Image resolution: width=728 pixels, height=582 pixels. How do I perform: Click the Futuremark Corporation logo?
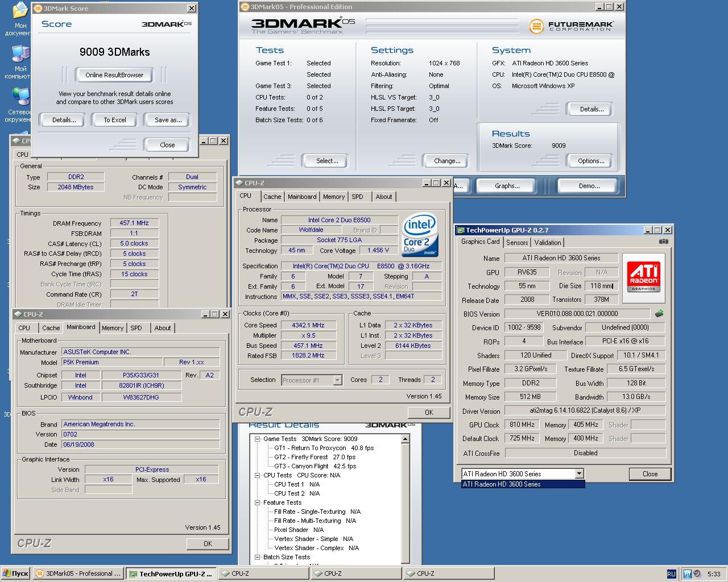coord(571,26)
